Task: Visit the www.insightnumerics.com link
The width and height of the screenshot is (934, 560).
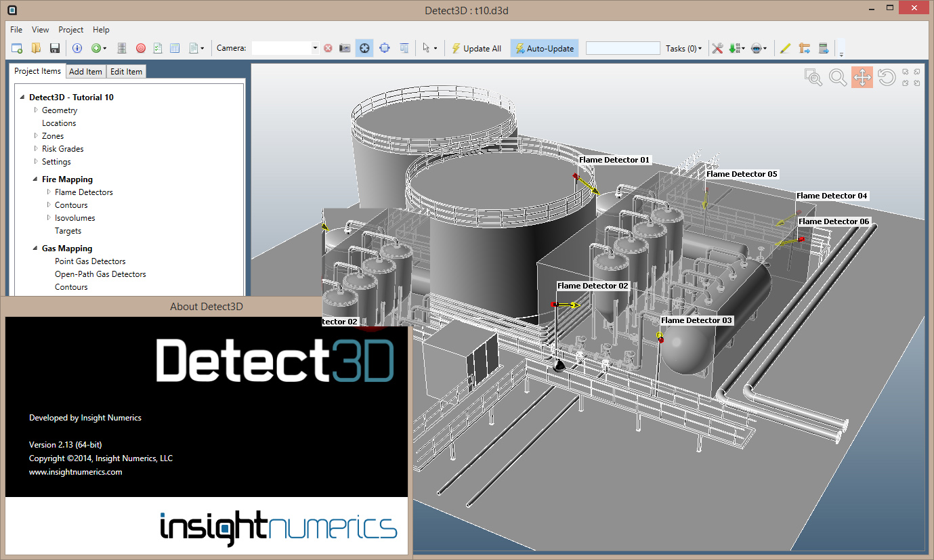Action: click(x=75, y=472)
